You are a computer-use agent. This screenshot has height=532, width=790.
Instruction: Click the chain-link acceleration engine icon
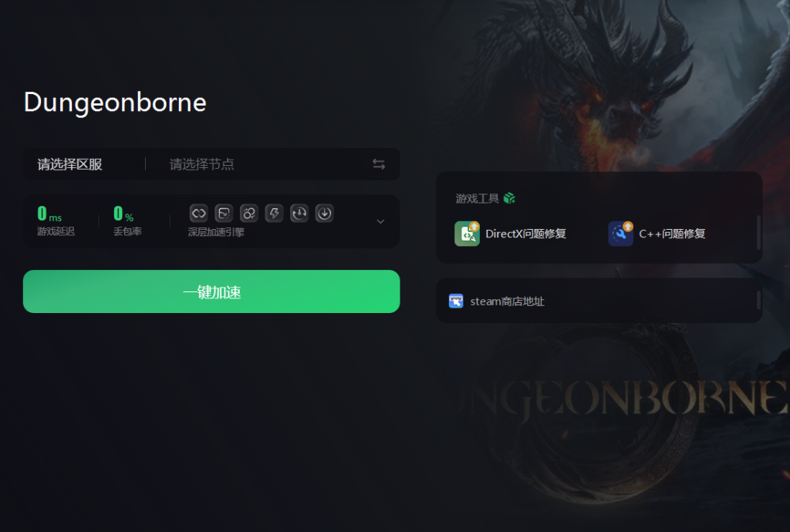(198, 214)
